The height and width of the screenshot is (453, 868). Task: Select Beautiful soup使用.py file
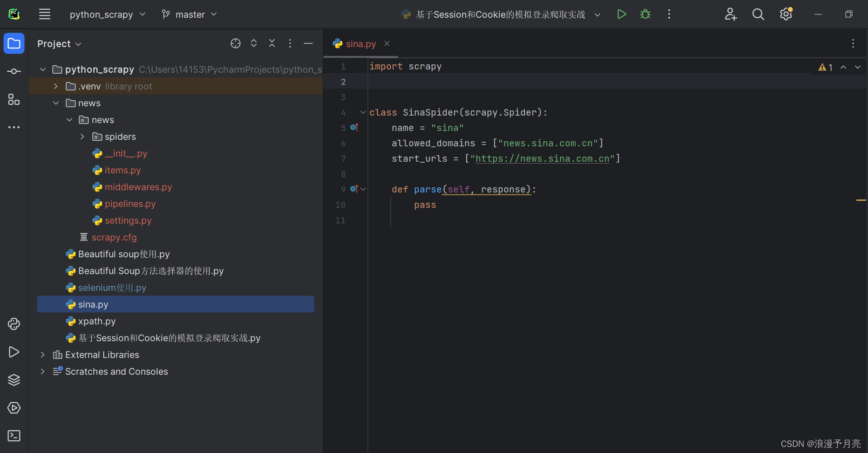(x=118, y=254)
